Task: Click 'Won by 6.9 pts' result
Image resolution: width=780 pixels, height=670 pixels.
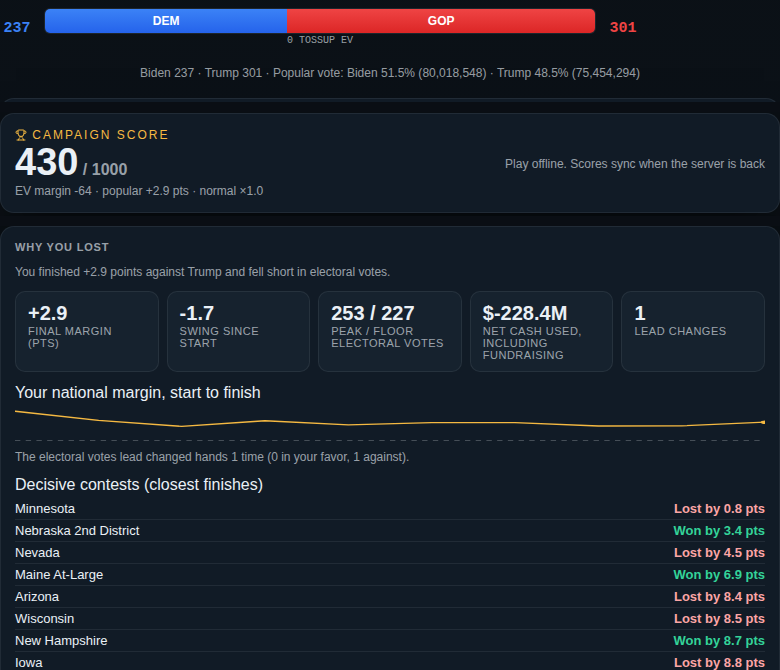Action: tap(719, 574)
